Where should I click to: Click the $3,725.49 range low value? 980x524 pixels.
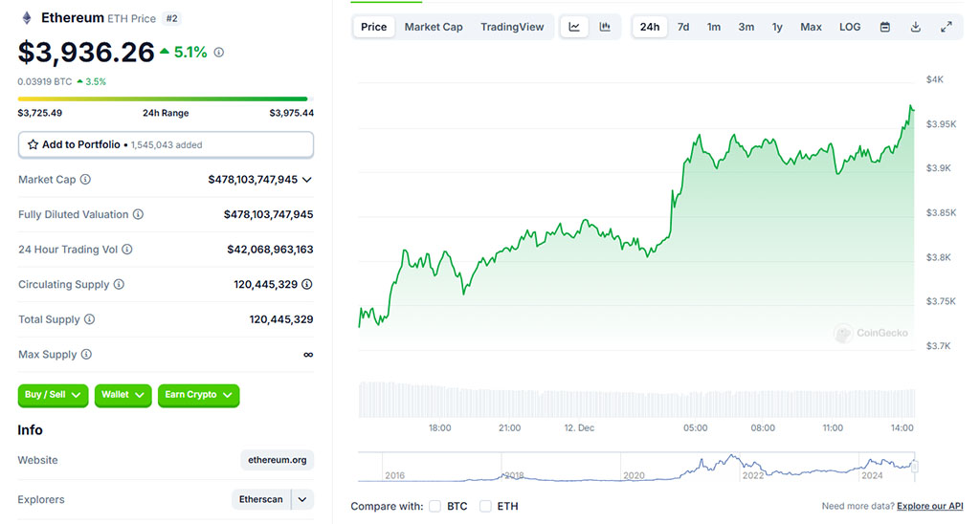click(40, 113)
